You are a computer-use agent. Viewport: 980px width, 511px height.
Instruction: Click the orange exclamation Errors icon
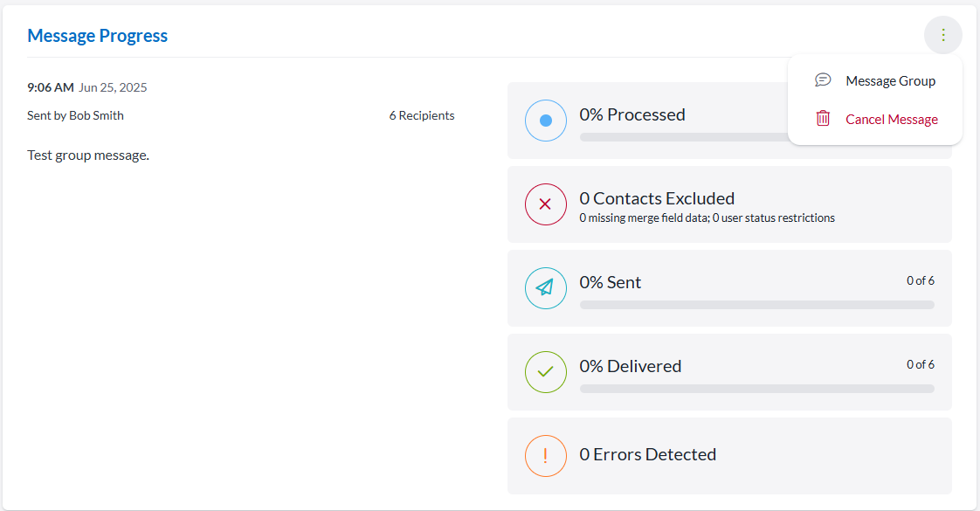546,456
